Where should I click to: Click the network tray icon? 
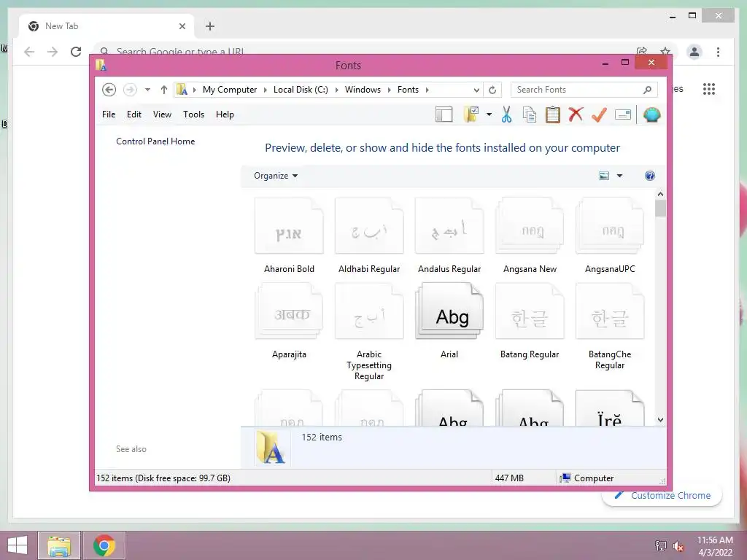point(661,545)
